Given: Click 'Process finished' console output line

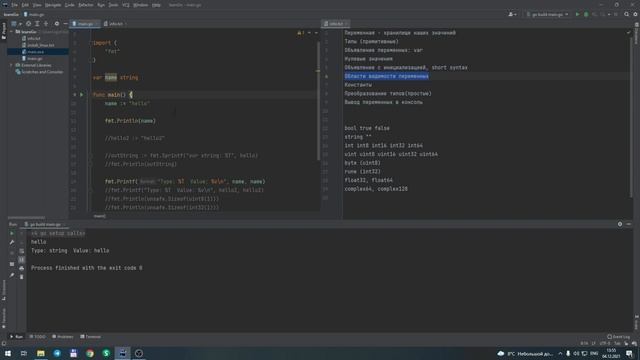Looking at the screenshot, I should pos(87,268).
